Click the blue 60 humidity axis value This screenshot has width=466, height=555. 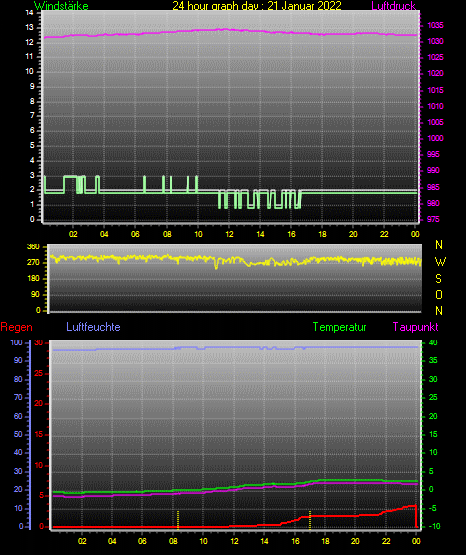pos(18,417)
